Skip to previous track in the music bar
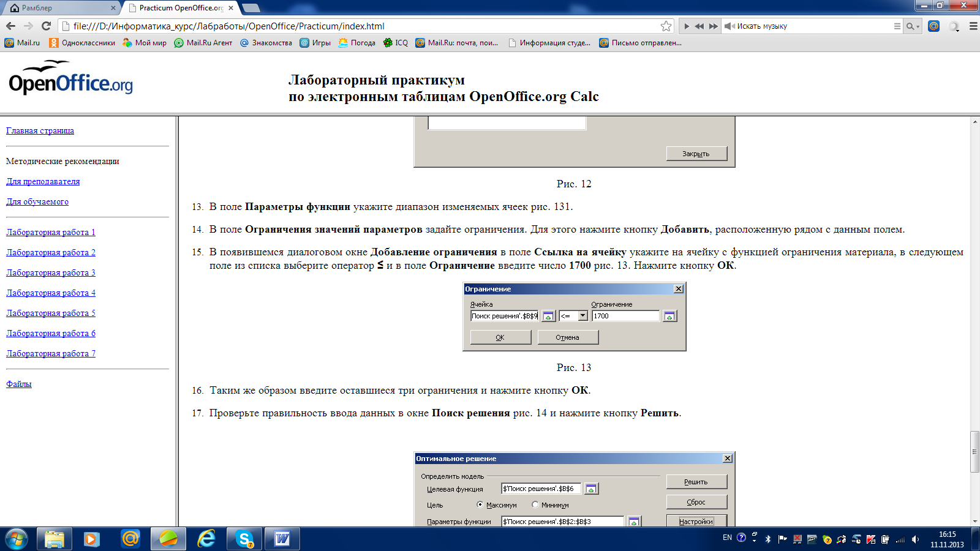 tap(699, 26)
